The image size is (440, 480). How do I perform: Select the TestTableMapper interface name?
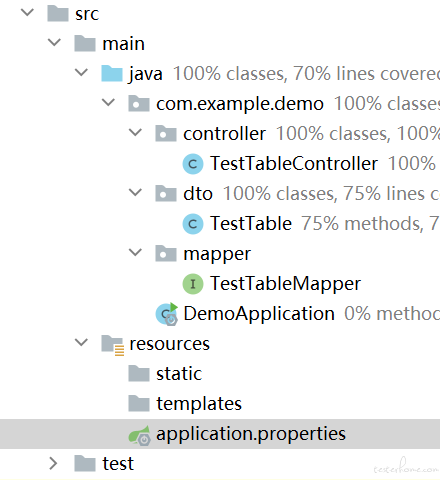pos(285,284)
